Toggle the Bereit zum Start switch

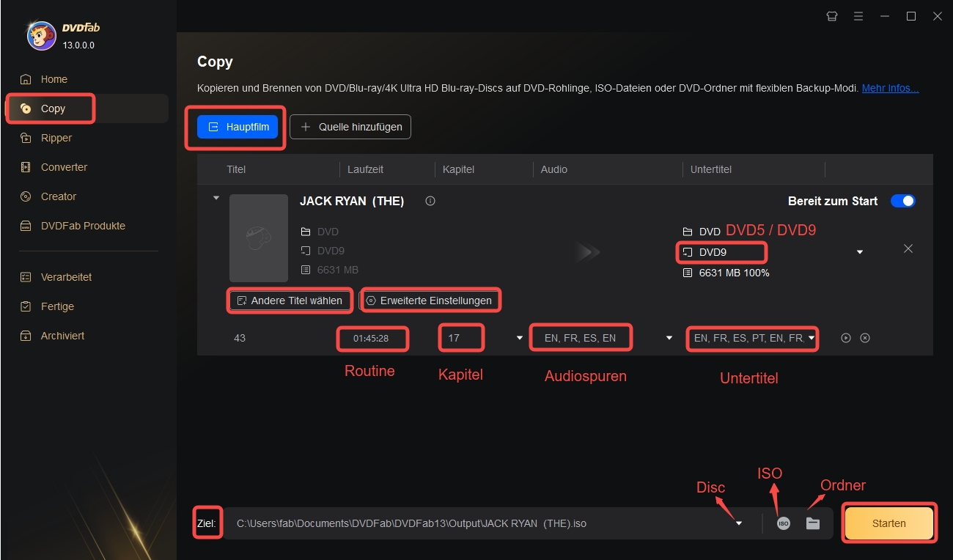click(903, 201)
